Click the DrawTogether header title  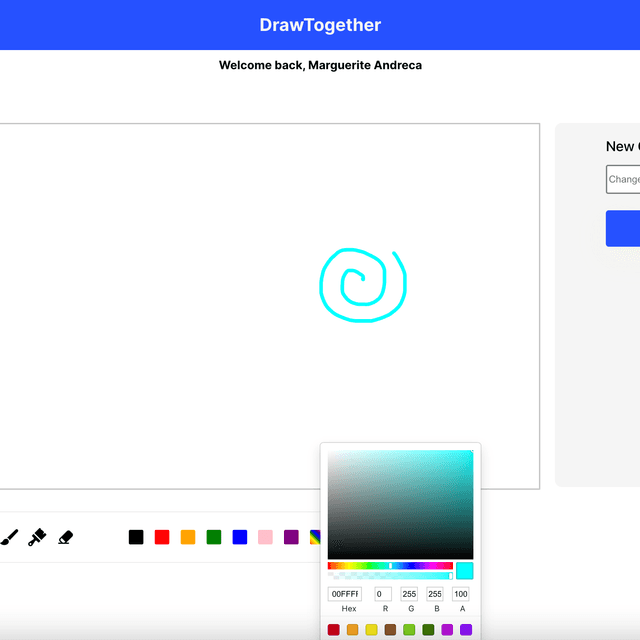pos(320,25)
